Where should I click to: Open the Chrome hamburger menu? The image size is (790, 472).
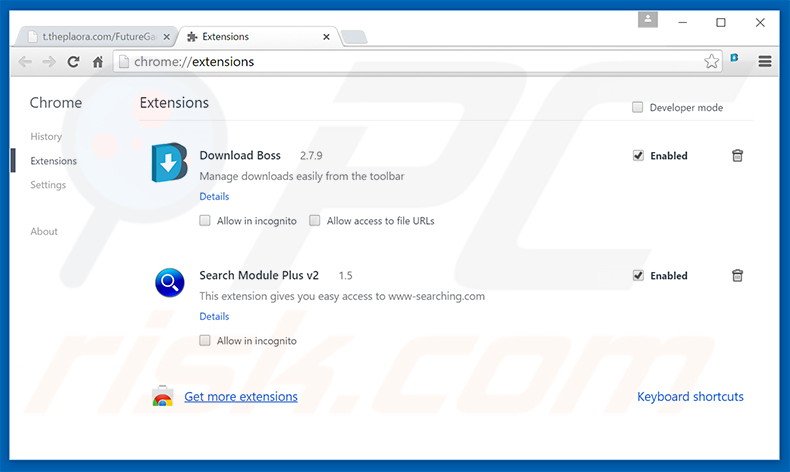765,61
